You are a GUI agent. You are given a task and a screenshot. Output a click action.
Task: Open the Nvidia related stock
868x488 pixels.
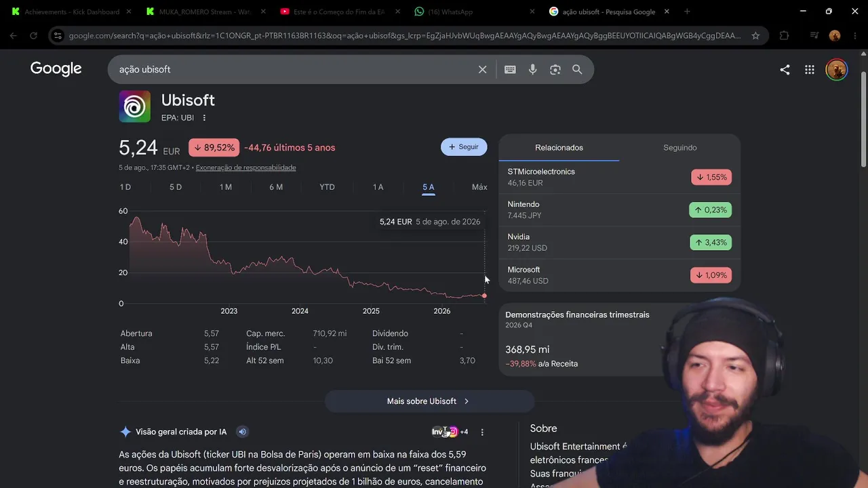click(619, 243)
